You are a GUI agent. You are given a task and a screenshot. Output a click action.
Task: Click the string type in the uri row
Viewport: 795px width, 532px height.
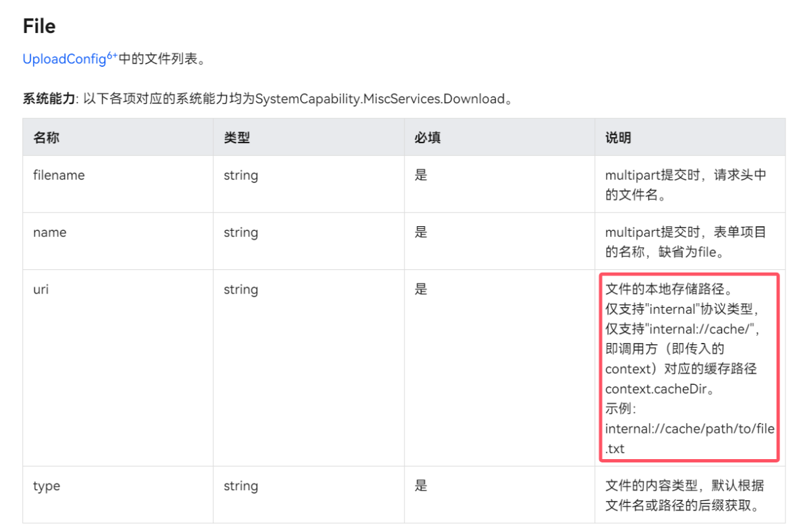[x=241, y=290]
